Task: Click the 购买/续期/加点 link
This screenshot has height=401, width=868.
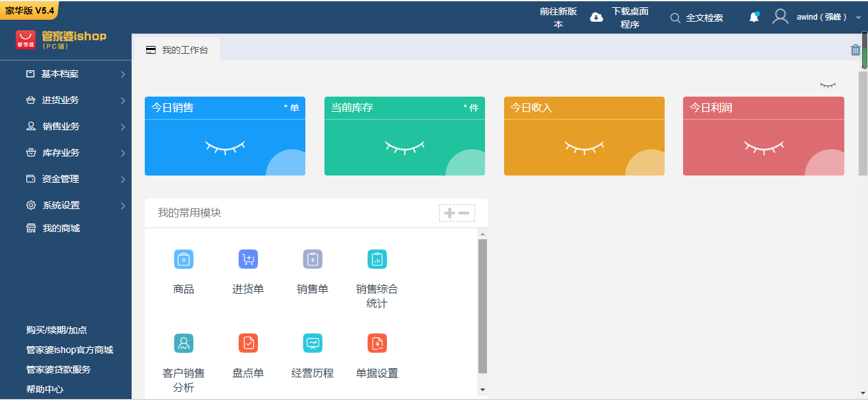Action: 57,330
